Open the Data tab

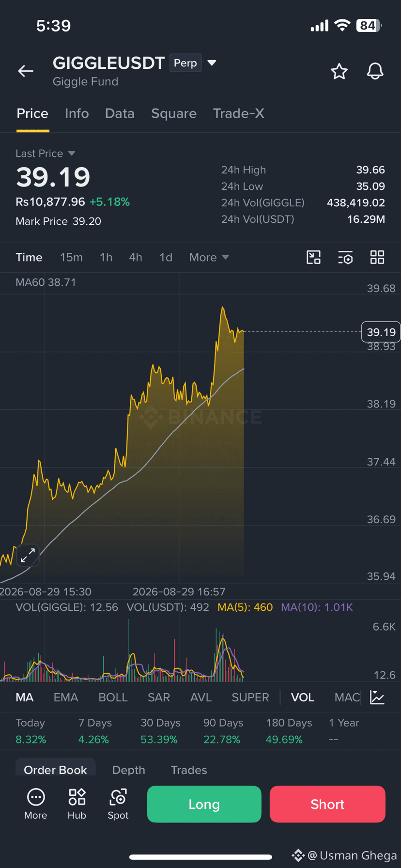pyautogui.click(x=120, y=113)
